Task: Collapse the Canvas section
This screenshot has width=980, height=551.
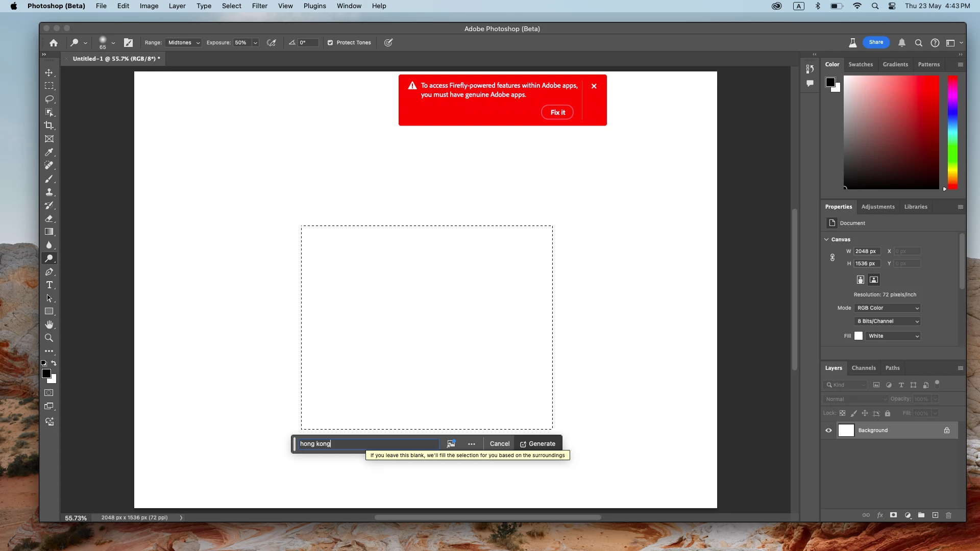Action: point(826,239)
